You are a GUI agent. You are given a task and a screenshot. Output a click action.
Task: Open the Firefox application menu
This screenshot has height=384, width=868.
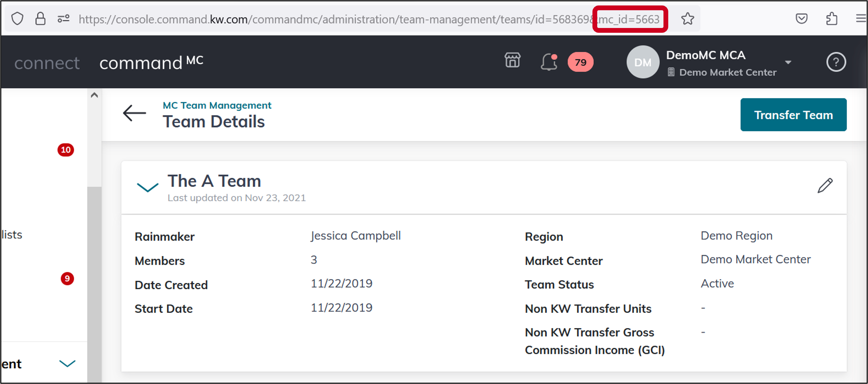click(x=861, y=19)
